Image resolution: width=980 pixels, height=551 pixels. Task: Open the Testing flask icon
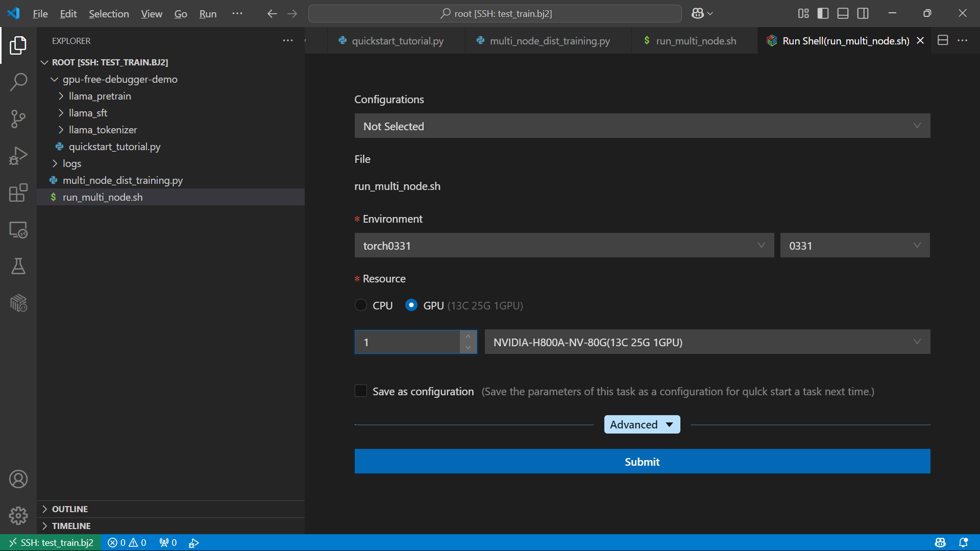(18, 266)
